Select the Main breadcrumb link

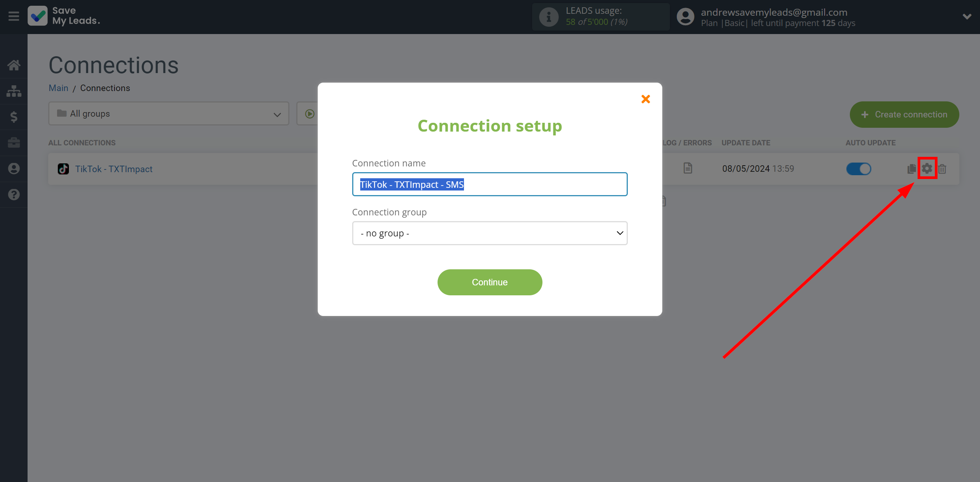tap(59, 88)
